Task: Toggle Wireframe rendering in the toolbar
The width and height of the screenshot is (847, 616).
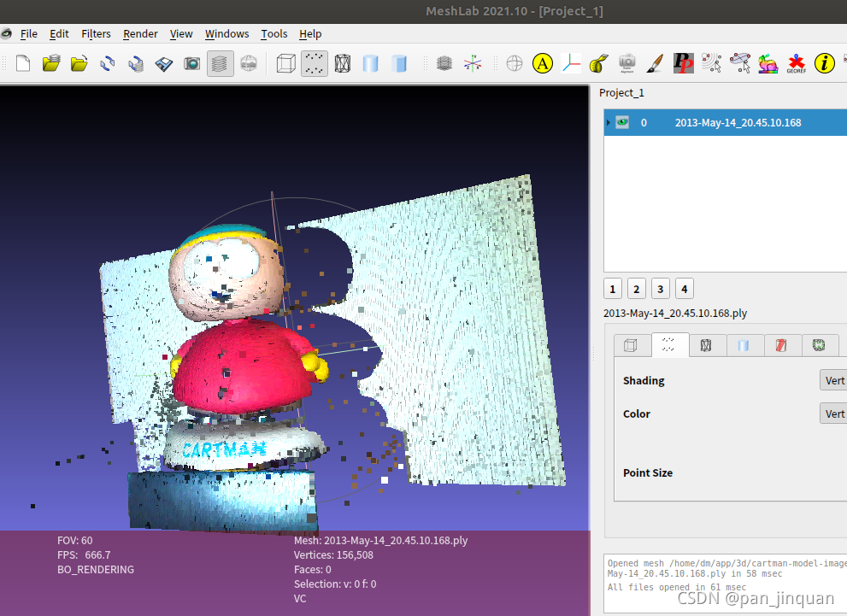Action: pyautogui.click(x=343, y=64)
